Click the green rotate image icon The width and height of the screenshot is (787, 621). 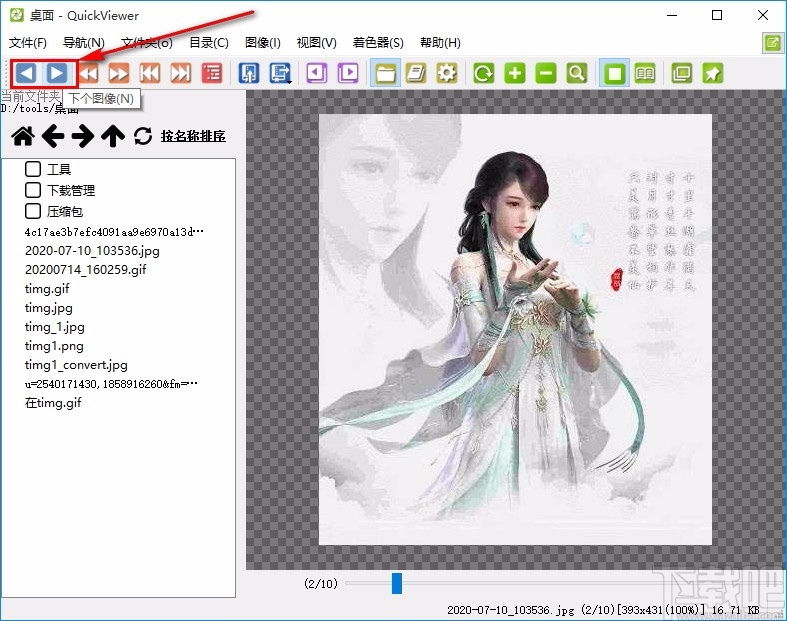(484, 73)
